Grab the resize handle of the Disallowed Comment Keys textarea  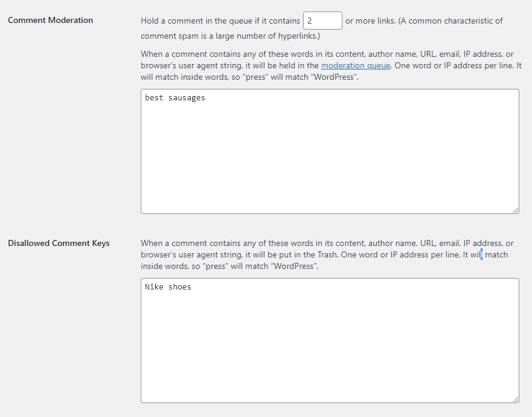pos(515,399)
